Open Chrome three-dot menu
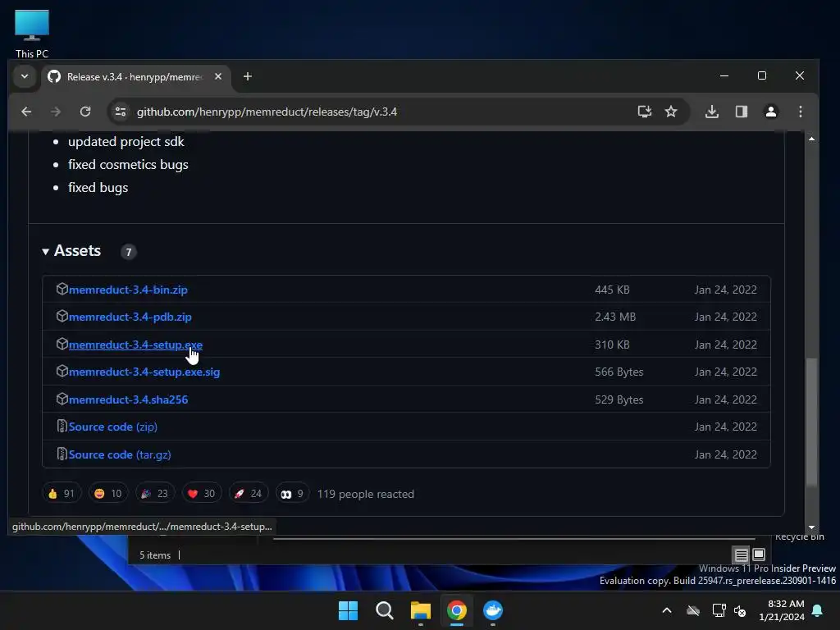840x630 pixels. (x=801, y=112)
